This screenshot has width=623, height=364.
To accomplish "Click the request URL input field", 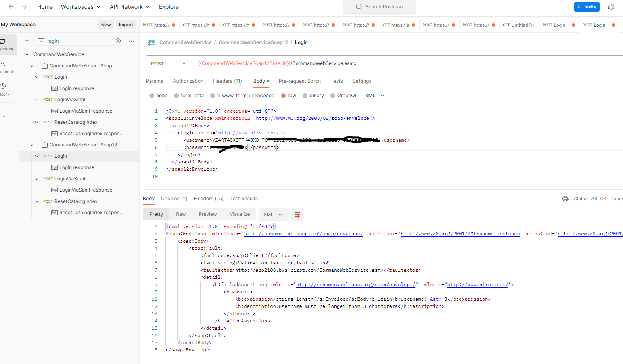I will pos(409,63).
